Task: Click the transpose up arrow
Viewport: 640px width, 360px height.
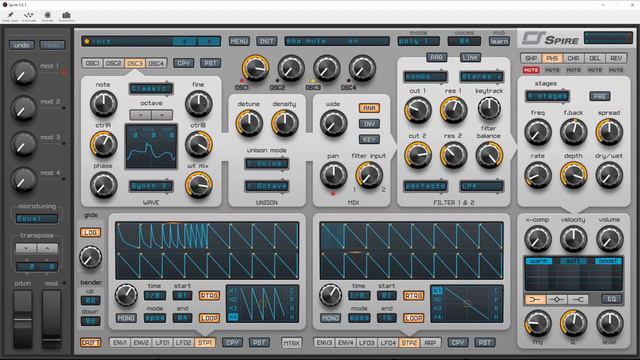Action: [47, 248]
